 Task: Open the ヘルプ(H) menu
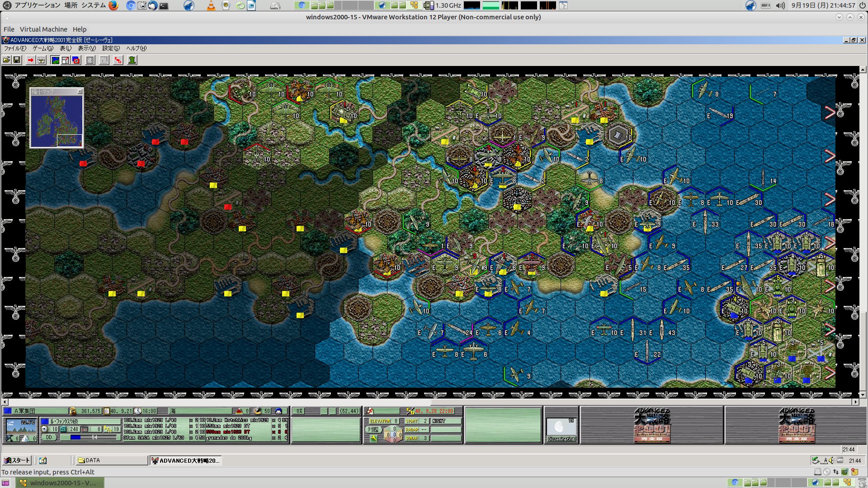(x=136, y=48)
